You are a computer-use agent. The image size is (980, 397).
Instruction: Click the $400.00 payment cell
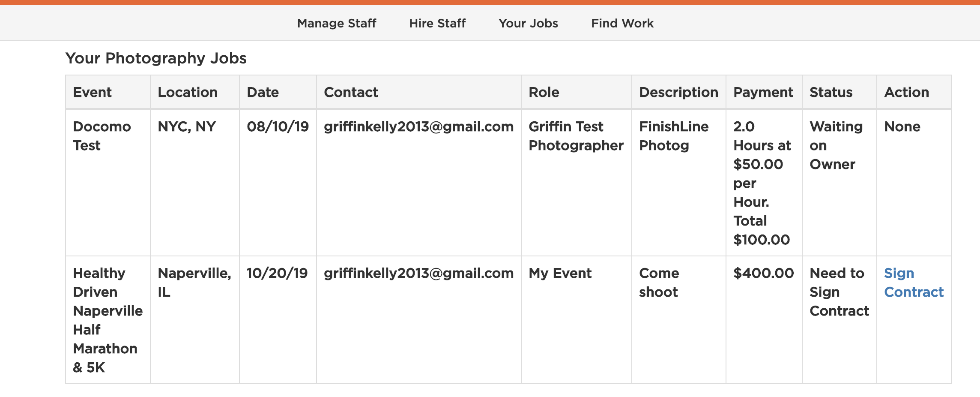[x=763, y=273]
